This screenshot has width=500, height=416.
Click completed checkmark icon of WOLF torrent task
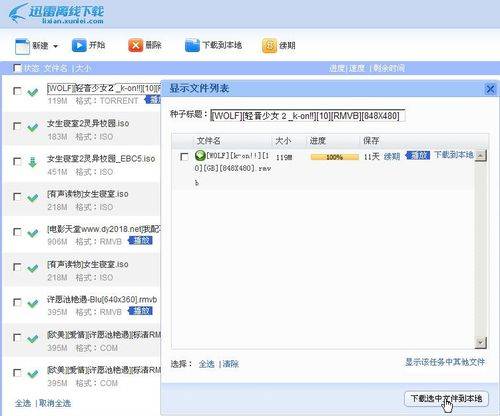click(x=32, y=92)
